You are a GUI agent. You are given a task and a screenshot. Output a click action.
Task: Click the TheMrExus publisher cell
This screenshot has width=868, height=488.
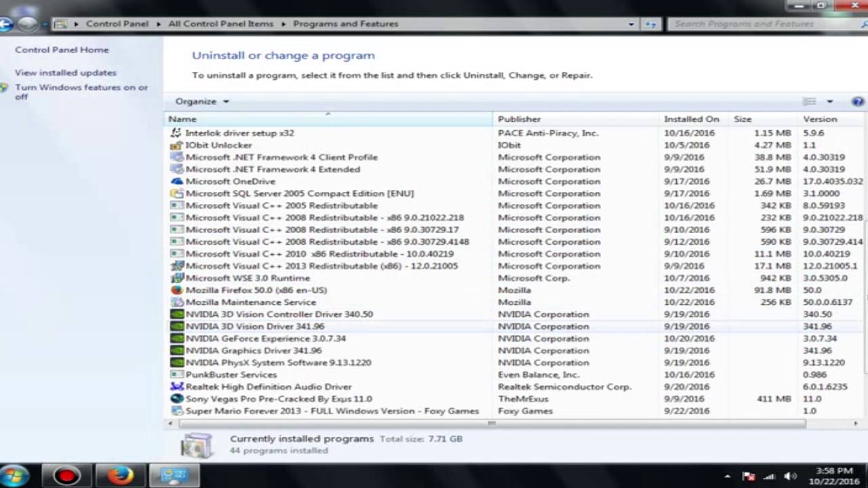(524, 399)
